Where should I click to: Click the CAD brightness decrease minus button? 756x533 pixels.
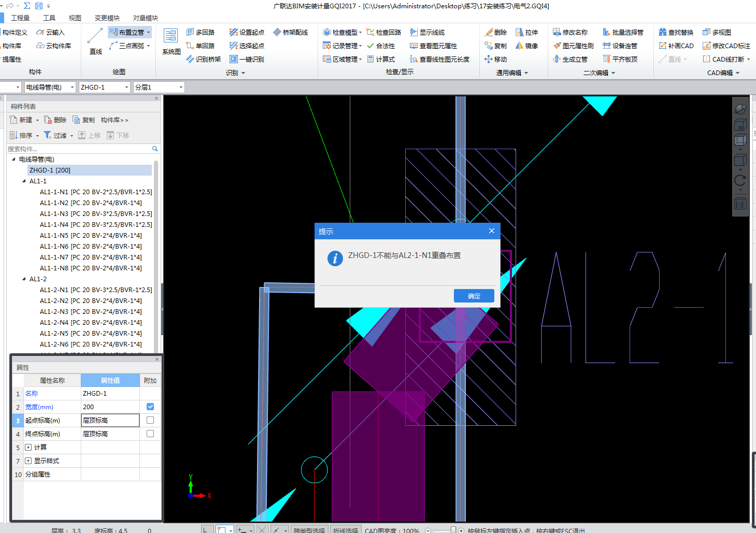tap(428, 530)
